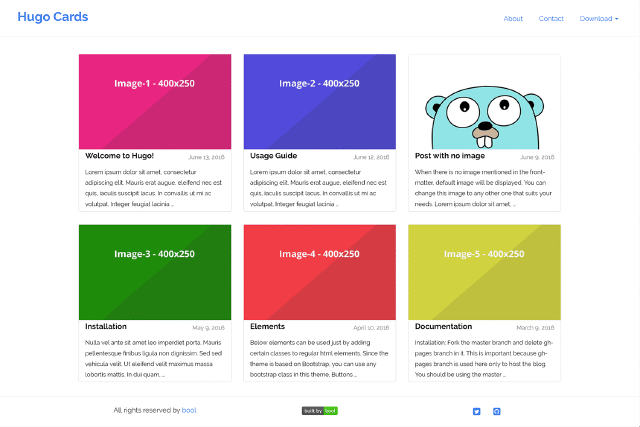Open the 'Welcome to Hugo!' post title

[120, 156]
